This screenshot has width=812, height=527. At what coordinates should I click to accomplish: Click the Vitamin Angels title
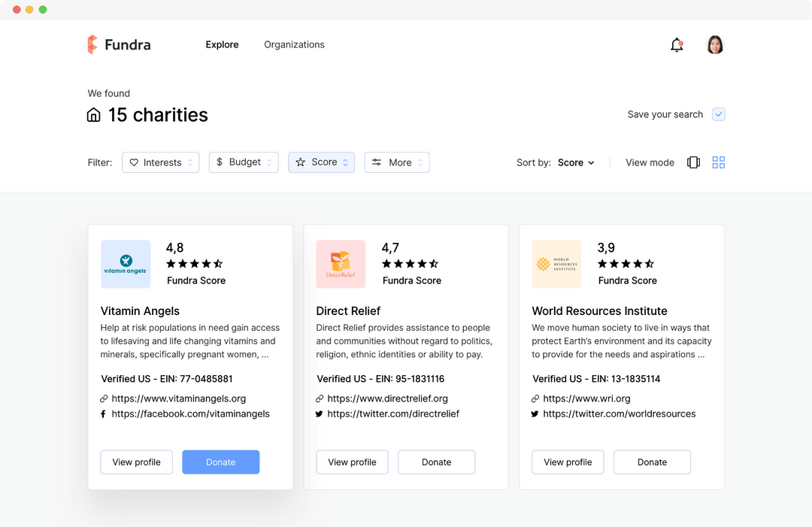click(x=140, y=311)
